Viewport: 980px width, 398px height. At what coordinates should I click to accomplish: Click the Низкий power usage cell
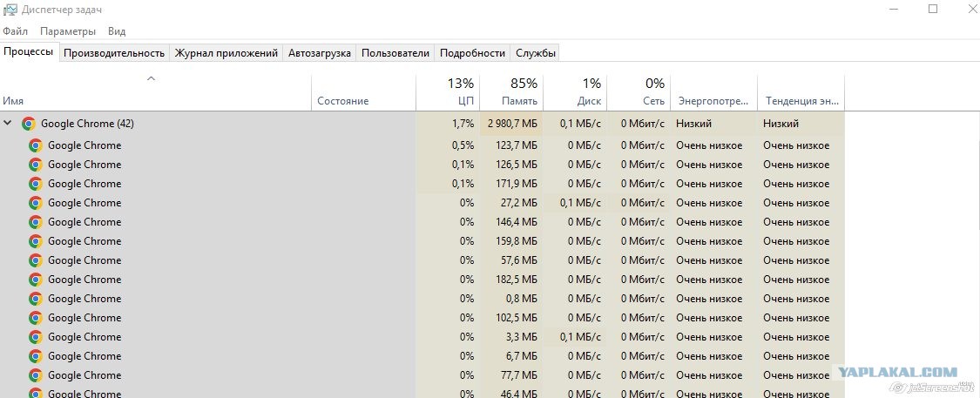pyautogui.click(x=713, y=124)
